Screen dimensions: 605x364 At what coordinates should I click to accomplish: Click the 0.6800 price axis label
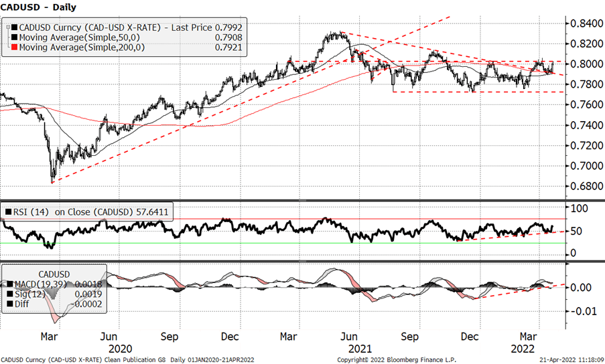(x=586, y=186)
